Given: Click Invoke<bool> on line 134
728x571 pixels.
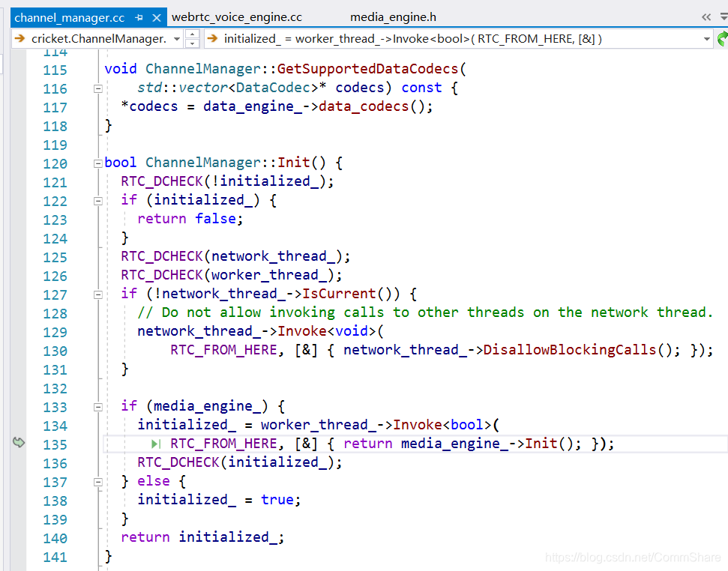Looking at the screenshot, I should 442,424.
